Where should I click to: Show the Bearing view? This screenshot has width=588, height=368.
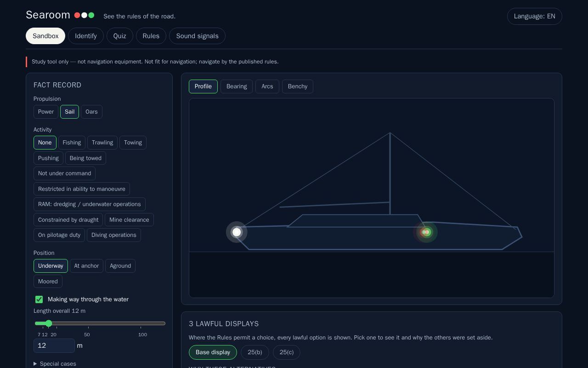[237, 86]
